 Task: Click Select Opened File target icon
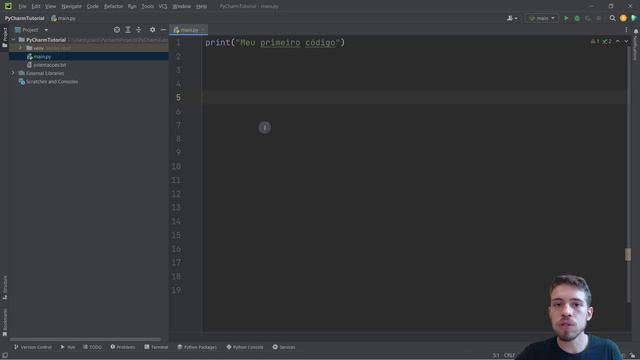(x=117, y=30)
